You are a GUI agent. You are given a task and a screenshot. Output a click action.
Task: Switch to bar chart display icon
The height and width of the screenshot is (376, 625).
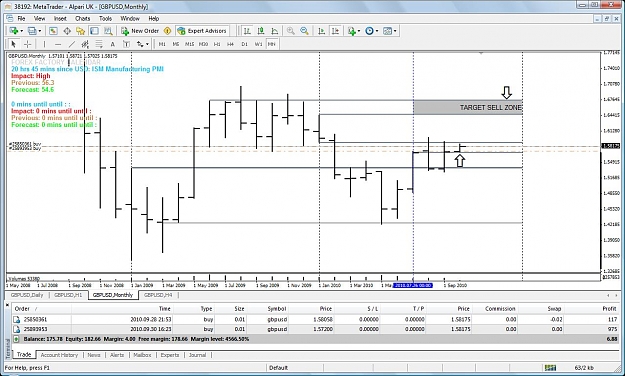click(x=247, y=31)
